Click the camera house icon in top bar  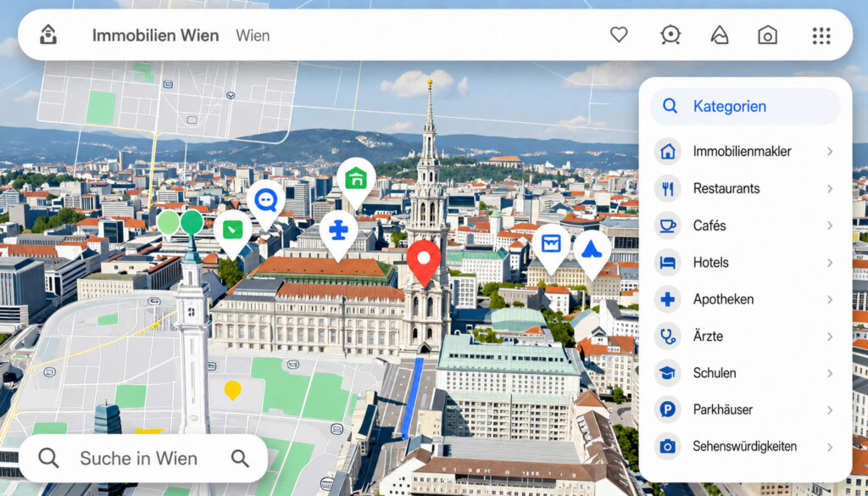pos(767,35)
